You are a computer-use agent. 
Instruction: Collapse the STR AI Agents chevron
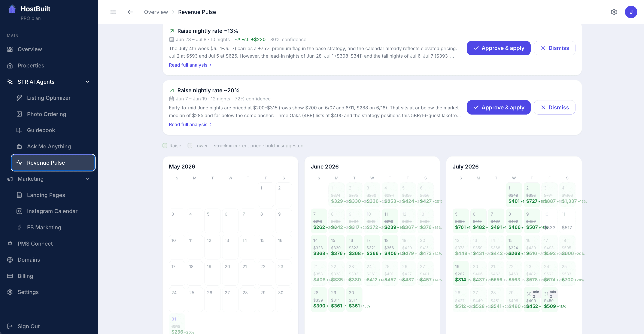pyautogui.click(x=88, y=82)
